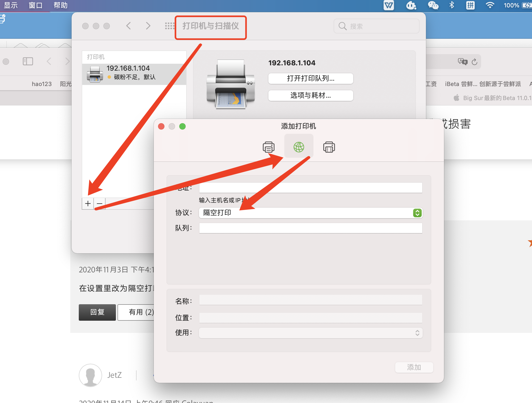The height and width of the screenshot is (403, 532).
Task: Open the Bluetooth status menu
Action: 452,5
